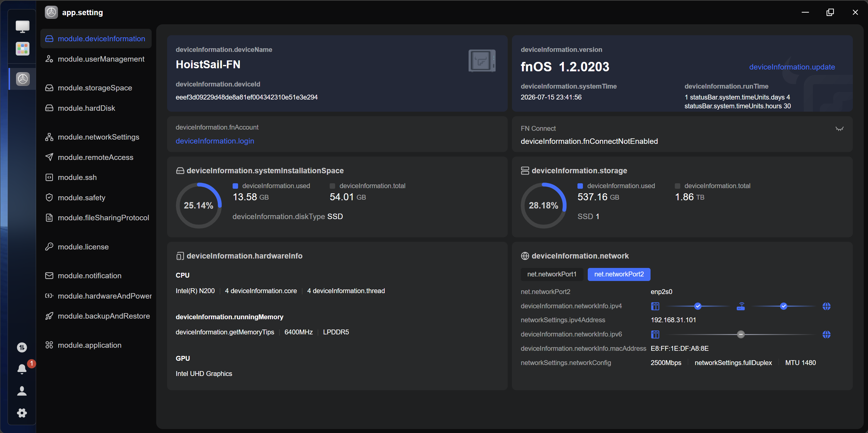
Task: Click the user profile icon in dock
Action: 22,391
